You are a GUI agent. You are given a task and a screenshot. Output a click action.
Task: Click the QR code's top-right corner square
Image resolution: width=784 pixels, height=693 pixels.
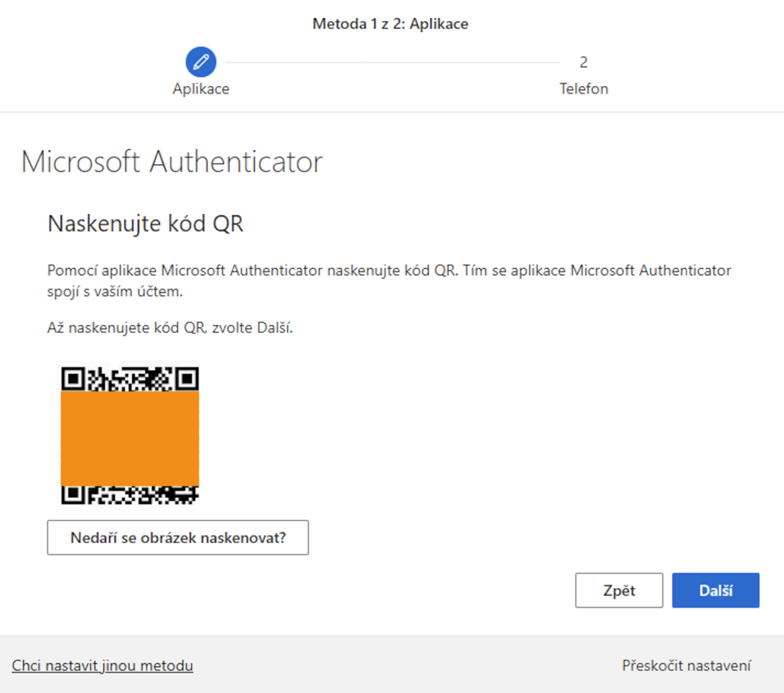(187, 379)
